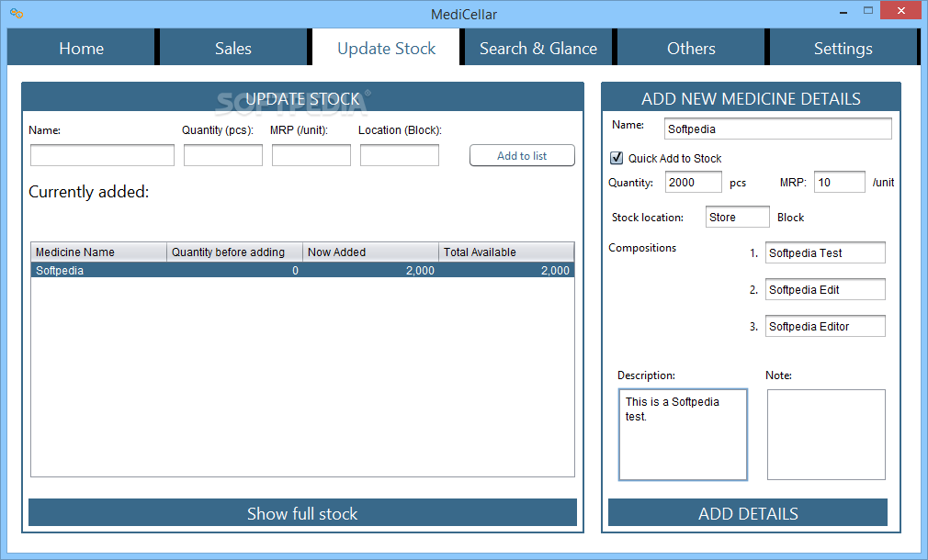This screenshot has height=560, width=928.
Task: Go to the Others tab
Action: coord(691,48)
